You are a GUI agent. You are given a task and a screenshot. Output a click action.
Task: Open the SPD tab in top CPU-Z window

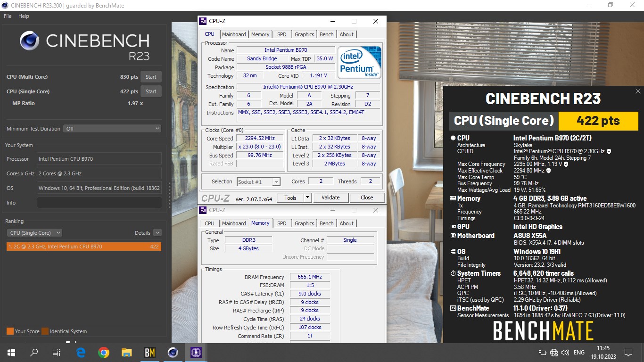pos(281,34)
